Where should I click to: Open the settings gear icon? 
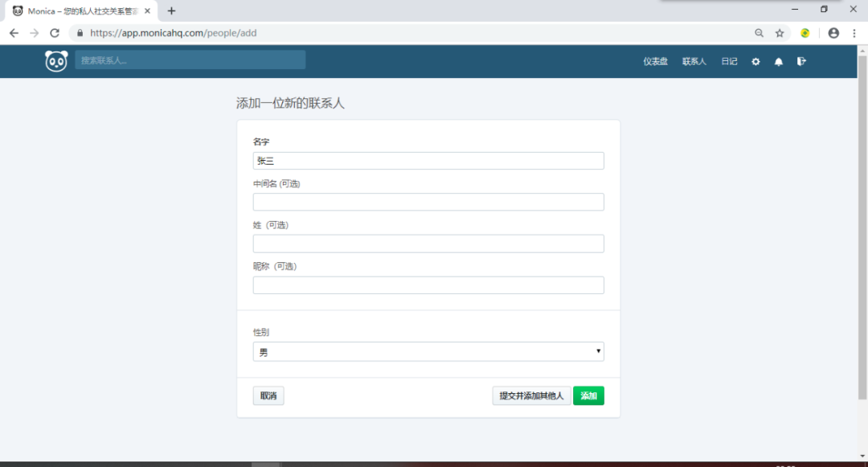(x=755, y=61)
